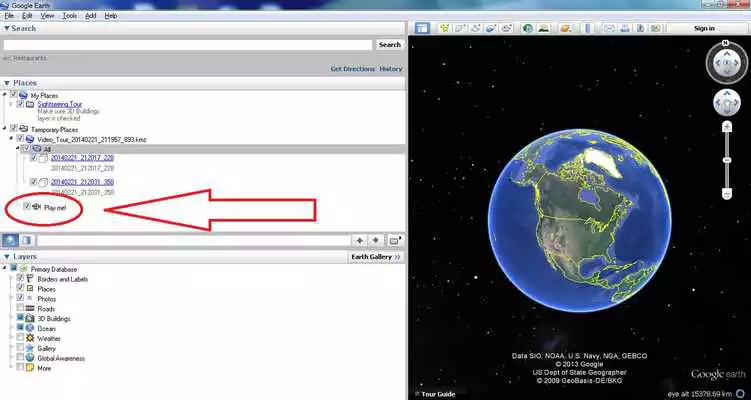751x400 pixels.
Task: Toggle the Video_Tour kmz file checkbox
Action: pyautogui.click(x=20, y=138)
